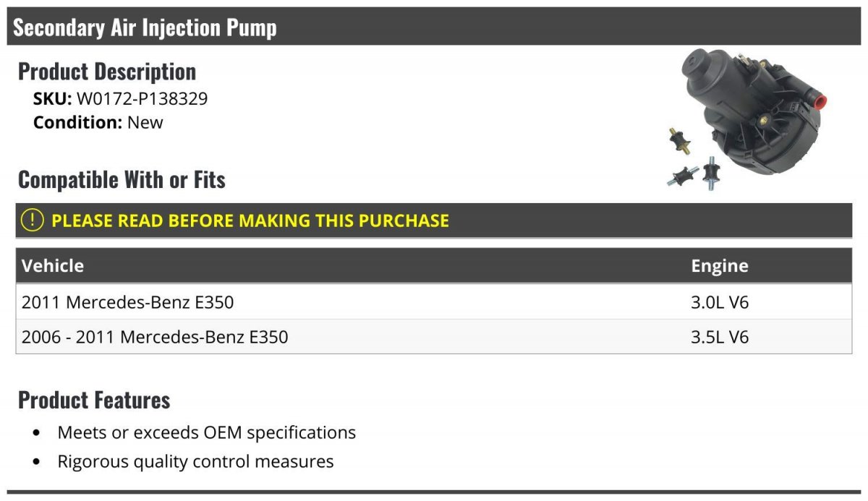Click the Condition: New text
The height and width of the screenshot is (501, 868).
[98, 122]
